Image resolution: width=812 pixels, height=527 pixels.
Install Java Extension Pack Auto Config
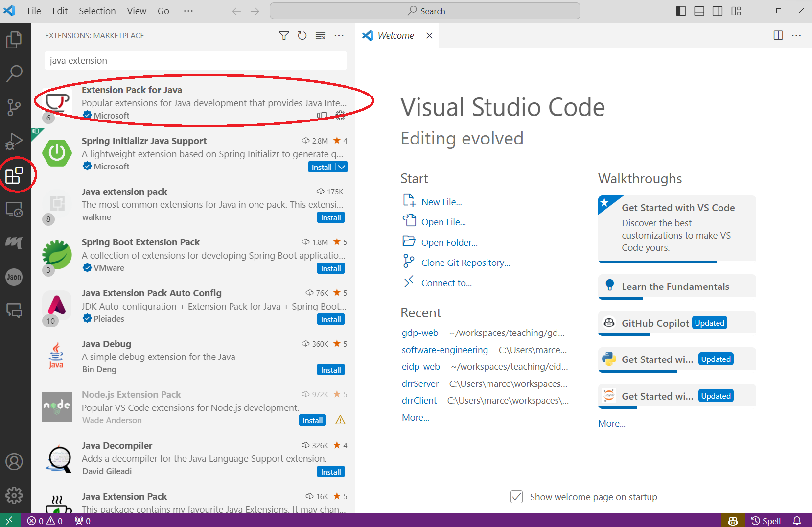pyautogui.click(x=331, y=319)
